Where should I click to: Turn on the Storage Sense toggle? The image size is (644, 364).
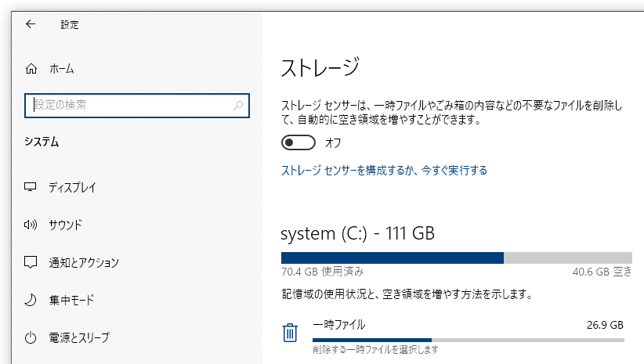pyautogui.click(x=299, y=142)
